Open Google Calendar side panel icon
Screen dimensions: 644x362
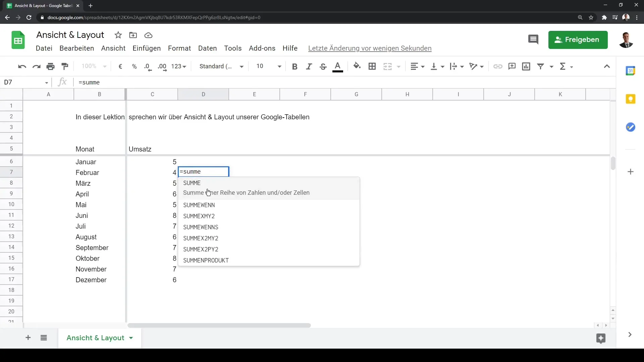click(x=631, y=71)
